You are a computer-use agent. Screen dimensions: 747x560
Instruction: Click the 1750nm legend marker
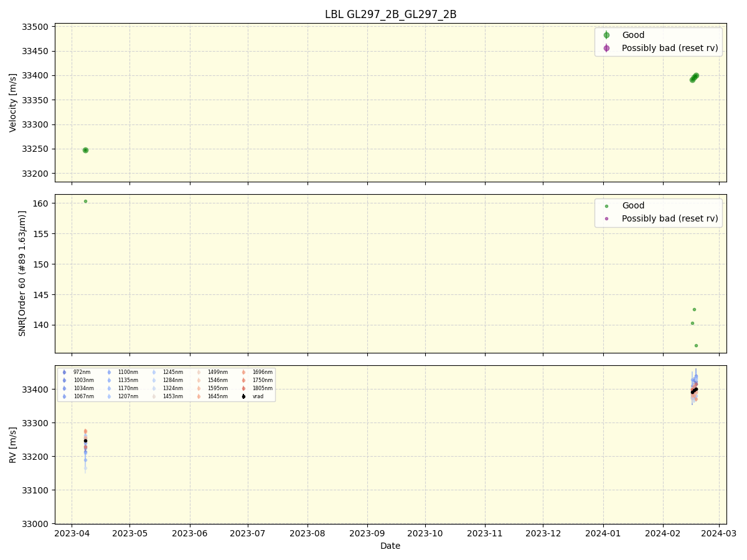point(243,380)
